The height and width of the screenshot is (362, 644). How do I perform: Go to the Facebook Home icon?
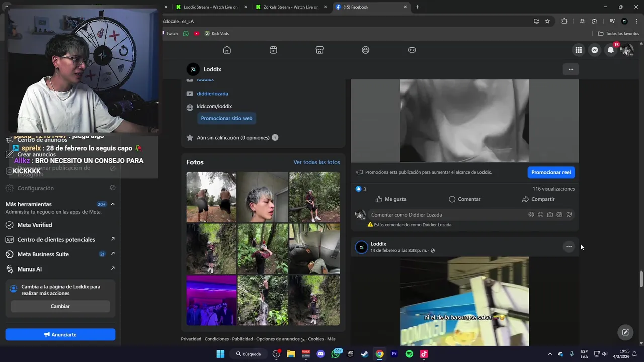pos(227,50)
